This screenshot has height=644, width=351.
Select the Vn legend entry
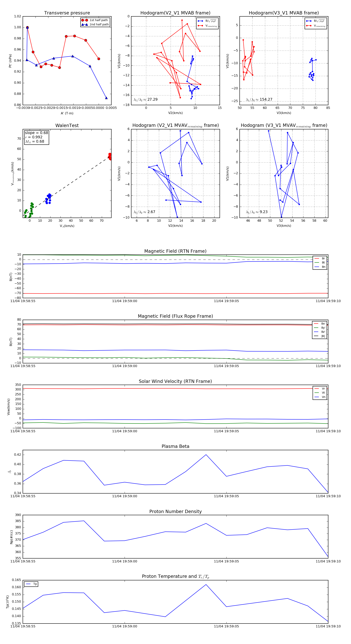coord(320,397)
